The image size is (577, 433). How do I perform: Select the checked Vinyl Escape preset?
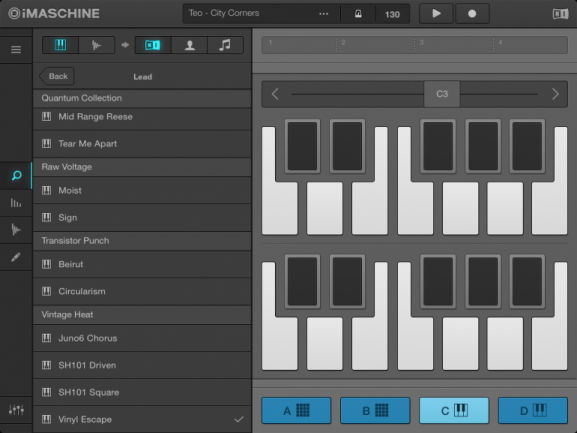(x=142, y=419)
